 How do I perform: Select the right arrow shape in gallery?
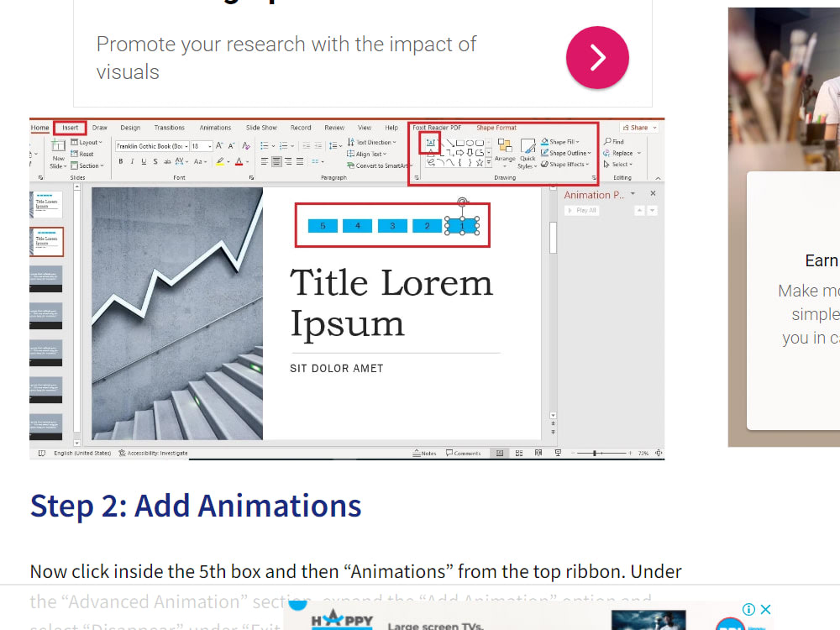(460, 153)
